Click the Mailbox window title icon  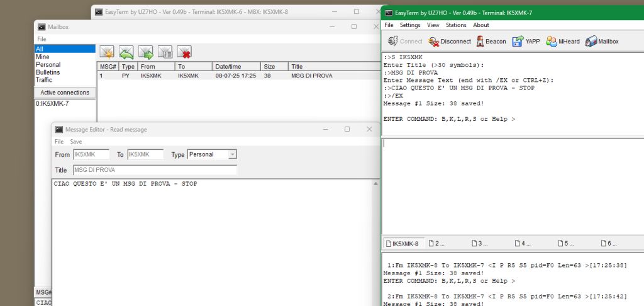42,26
